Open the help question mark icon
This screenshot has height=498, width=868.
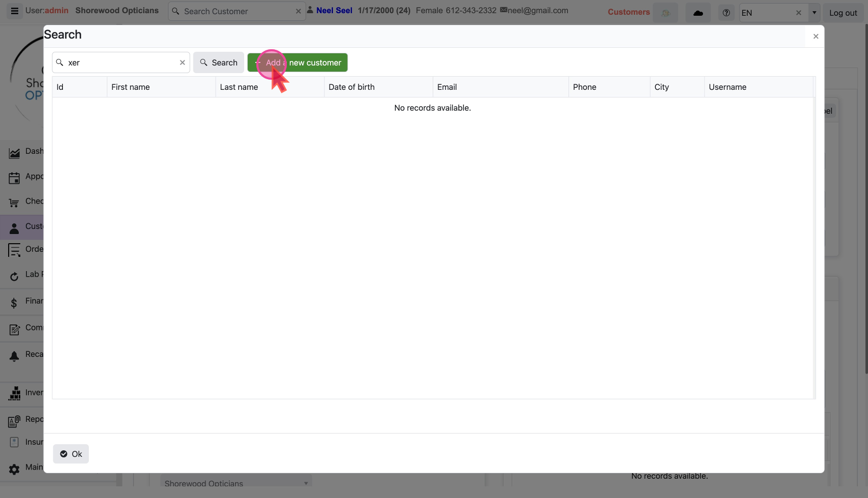pyautogui.click(x=726, y=13)
